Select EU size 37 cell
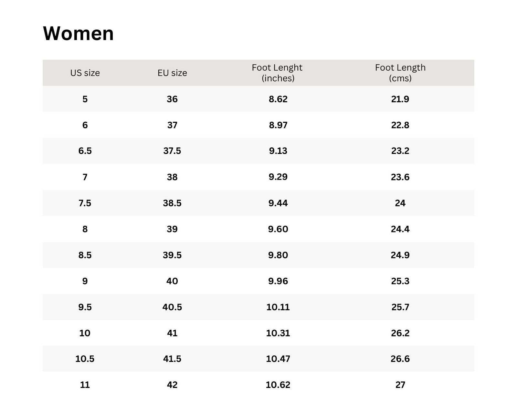 [172, 125]
